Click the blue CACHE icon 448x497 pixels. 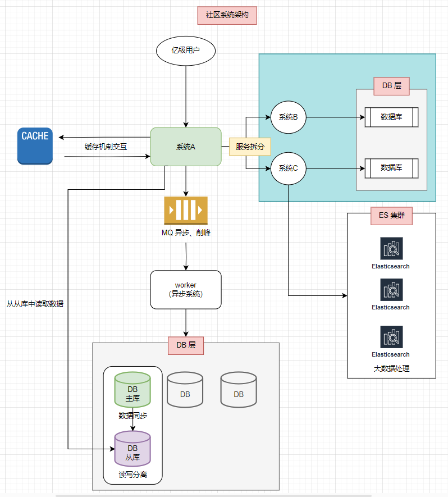35,146
